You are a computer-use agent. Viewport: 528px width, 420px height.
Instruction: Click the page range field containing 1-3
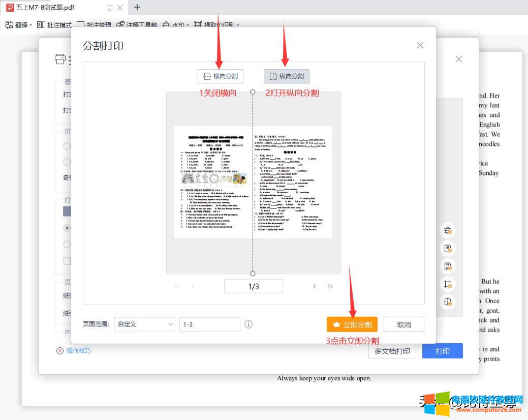[x=209, y=324]
